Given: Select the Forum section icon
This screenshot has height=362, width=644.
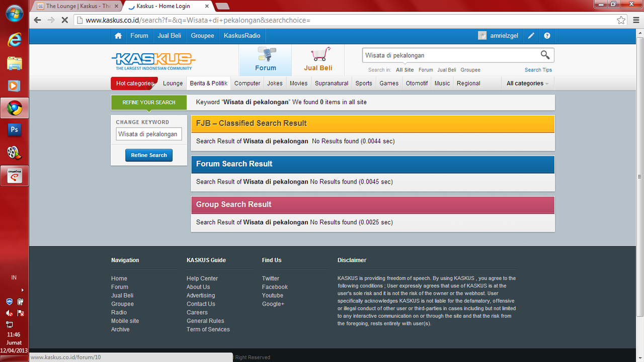Looking at the screenshot, I should pyautogui.click(x=266, y=59).
